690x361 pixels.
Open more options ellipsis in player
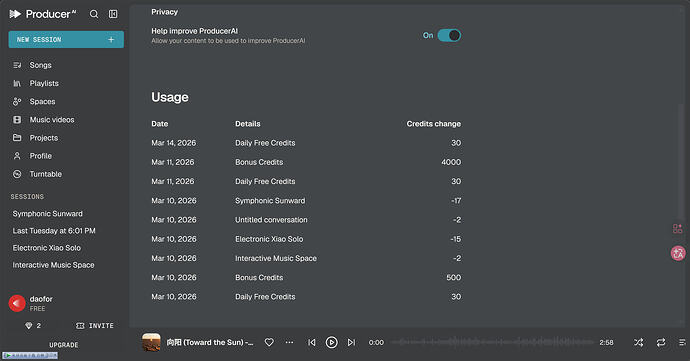(x=289, y=342)
